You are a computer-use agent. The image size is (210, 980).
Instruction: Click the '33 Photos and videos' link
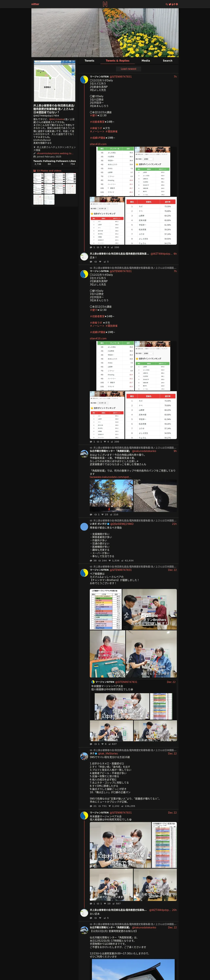pos(49,171)
